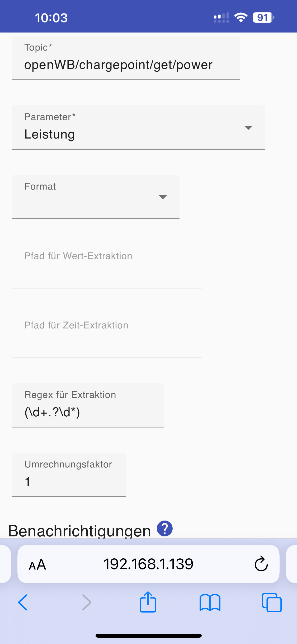Screen dimensions: 297x644
Task: Reload the page with the refresh icon
Action: 261,564
